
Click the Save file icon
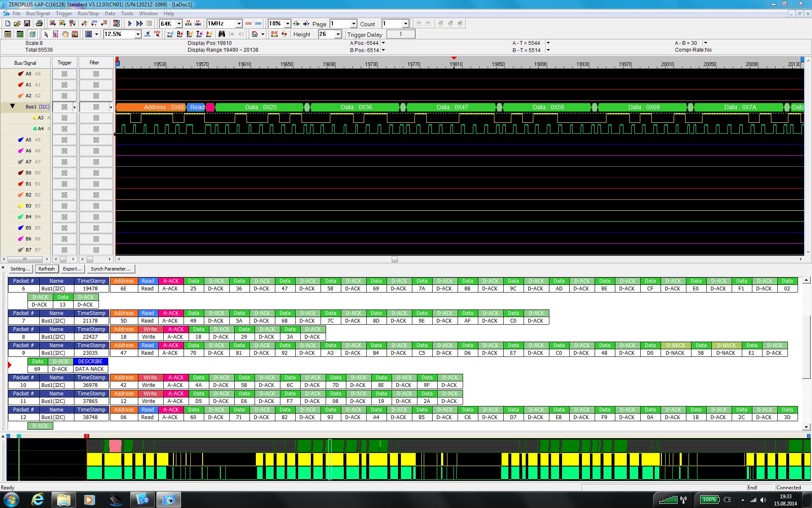coord(27,24)
